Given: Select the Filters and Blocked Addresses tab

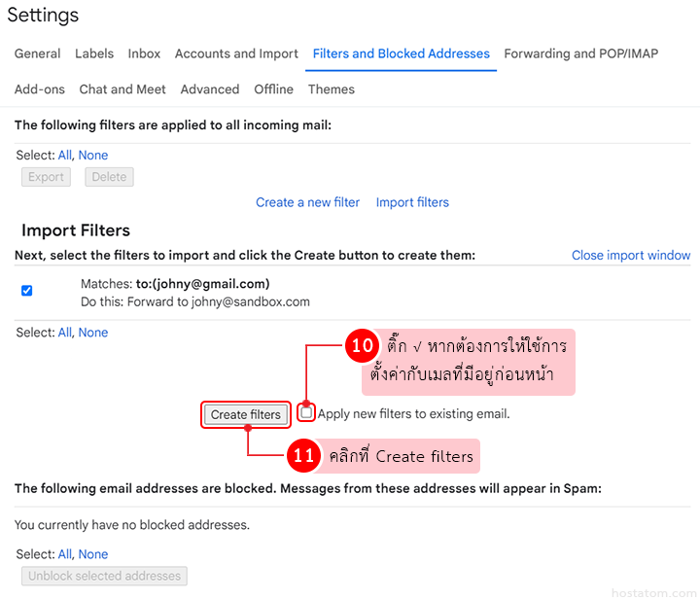Looking at the screenshot, I should (401, 53).
